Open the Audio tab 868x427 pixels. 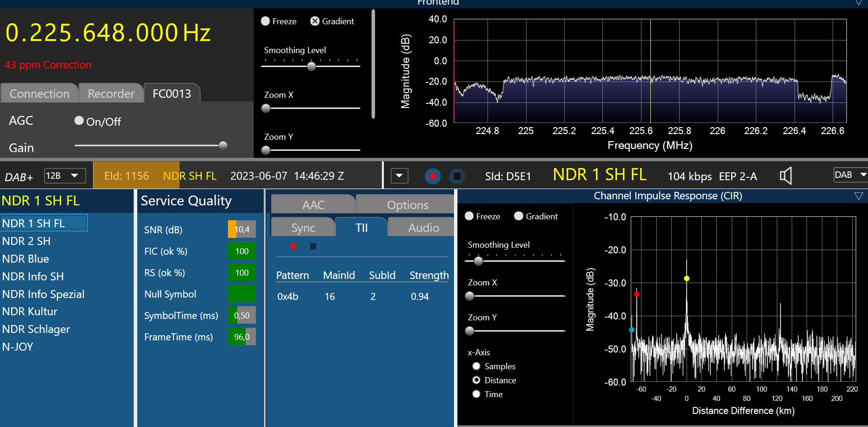coord(423,228)
